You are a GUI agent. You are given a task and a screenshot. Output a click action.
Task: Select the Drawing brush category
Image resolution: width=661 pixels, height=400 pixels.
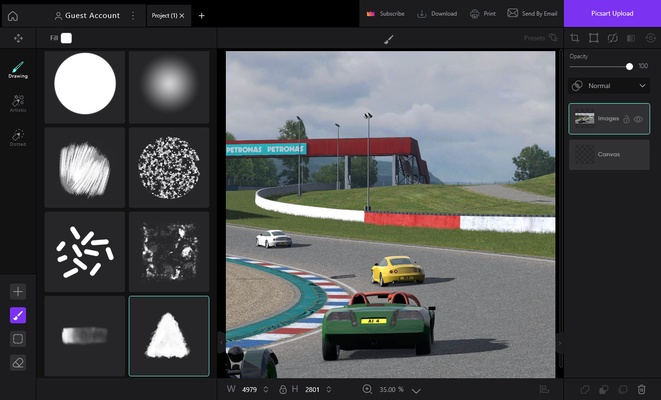pyautogui.click(x=18, y=69)
